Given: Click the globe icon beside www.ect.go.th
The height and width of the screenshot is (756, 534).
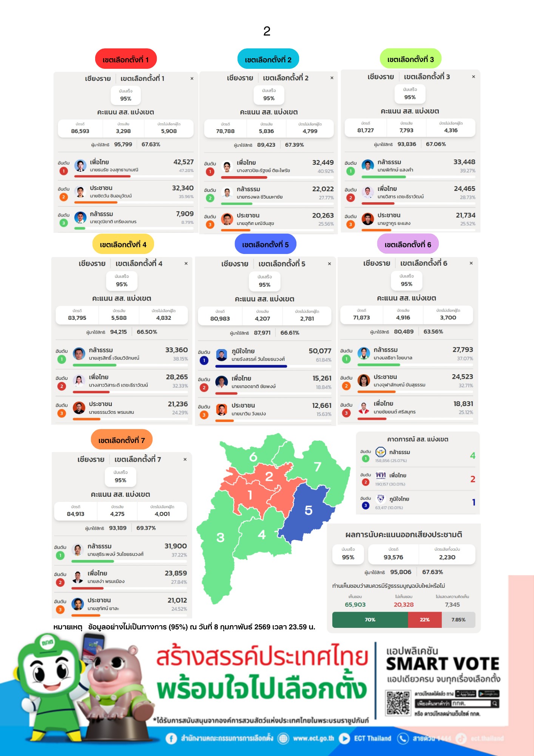Looking at the screenshot, I should (x=283, y=738).
